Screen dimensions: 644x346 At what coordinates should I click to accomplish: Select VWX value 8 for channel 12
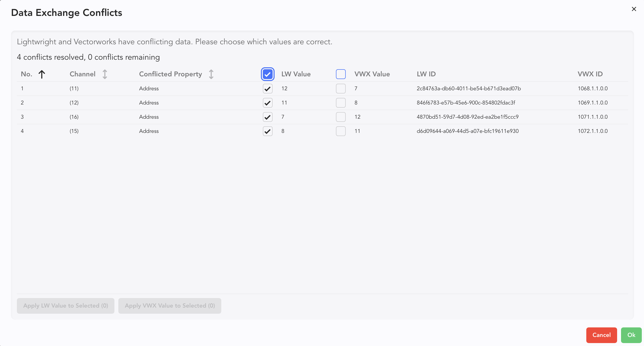click(341, 103)
